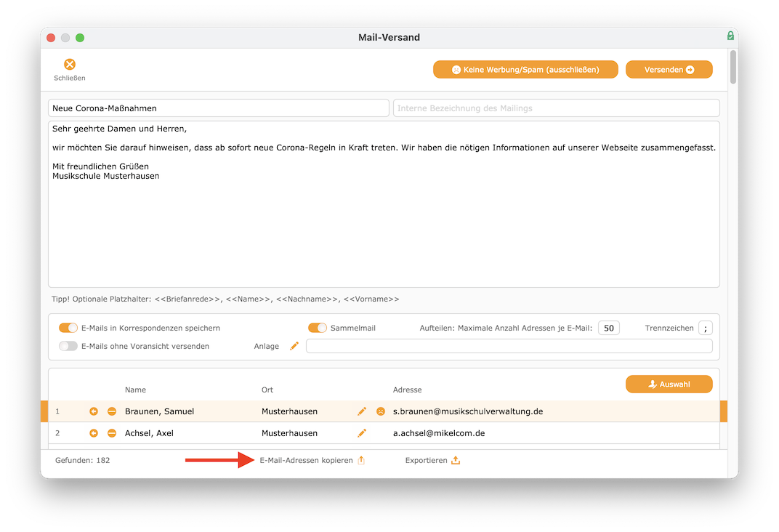Edit the subject field Neue Corona-Maßnahmen

coord(218,108)
